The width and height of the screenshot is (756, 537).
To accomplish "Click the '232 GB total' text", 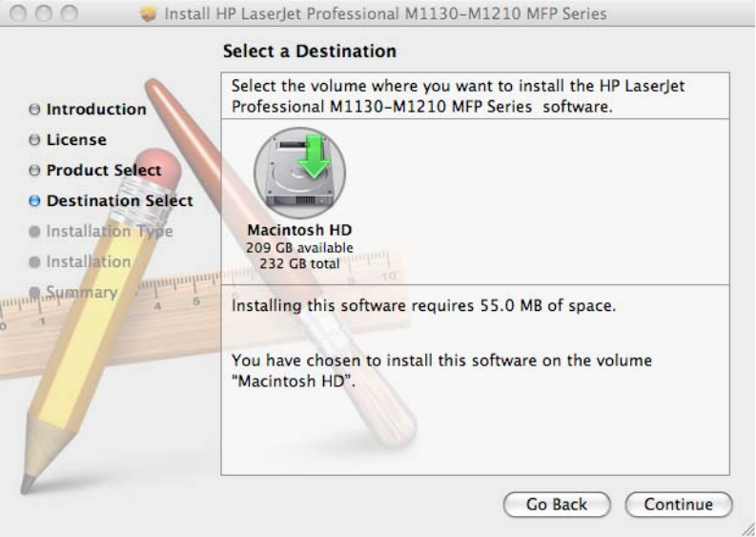I will [x=299, y=263].
